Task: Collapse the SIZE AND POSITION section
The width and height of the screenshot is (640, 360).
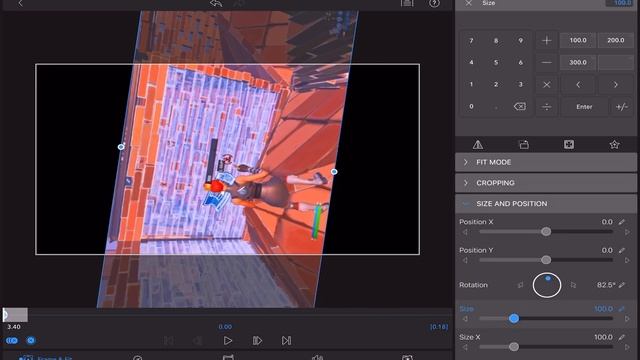Action: [546, 204]
